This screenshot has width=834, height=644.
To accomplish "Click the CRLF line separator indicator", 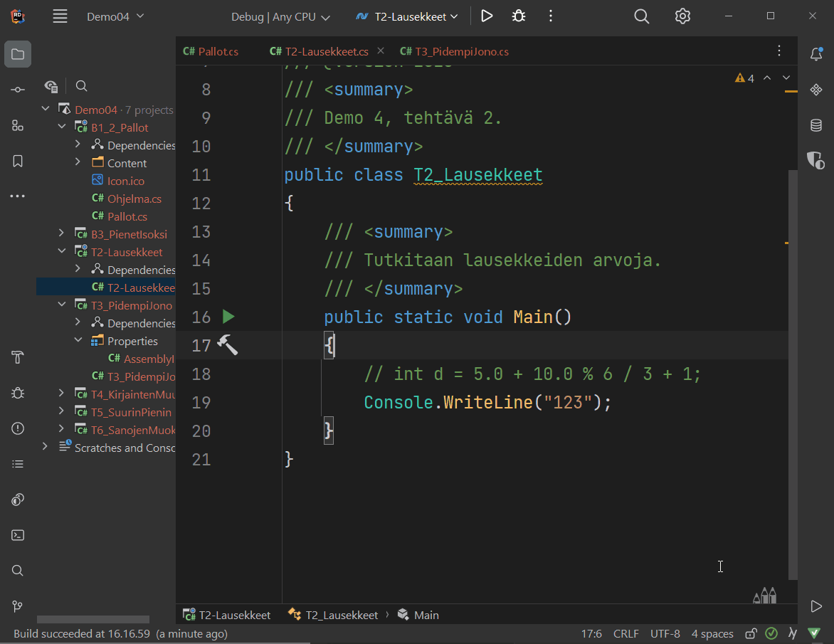I will 626,634.
